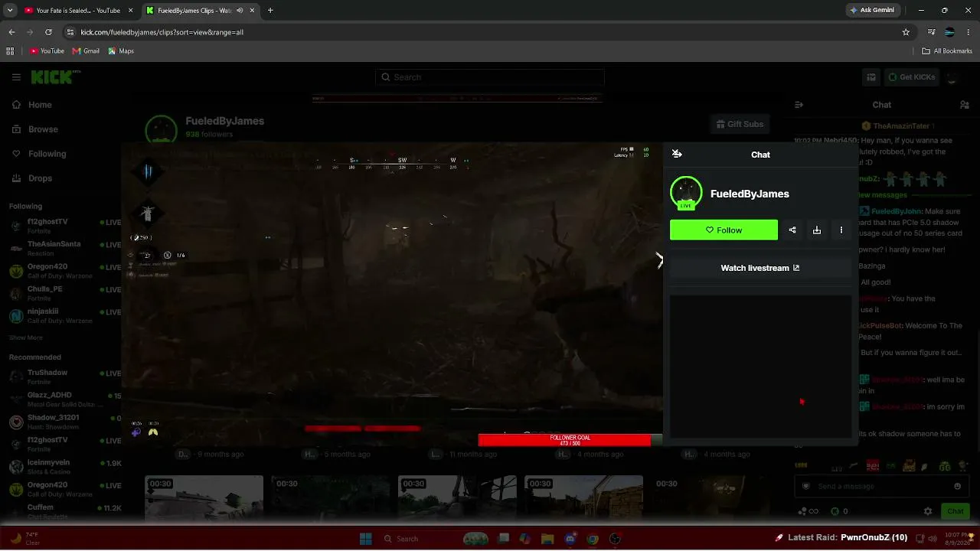Click the address bar URL
Screen dimensions: 980x551
tap(162, 32)
